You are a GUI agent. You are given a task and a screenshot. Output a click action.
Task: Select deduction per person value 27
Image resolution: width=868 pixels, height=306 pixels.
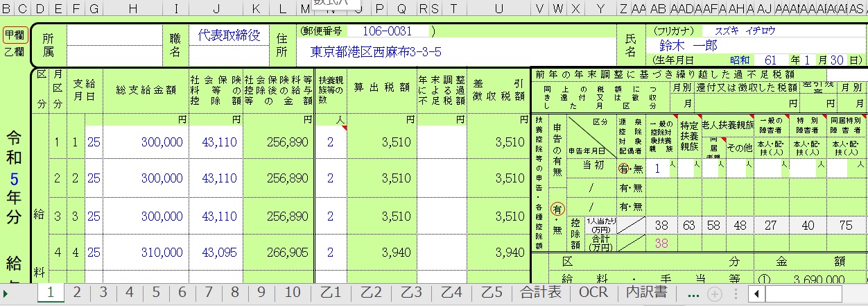point(771,224)
